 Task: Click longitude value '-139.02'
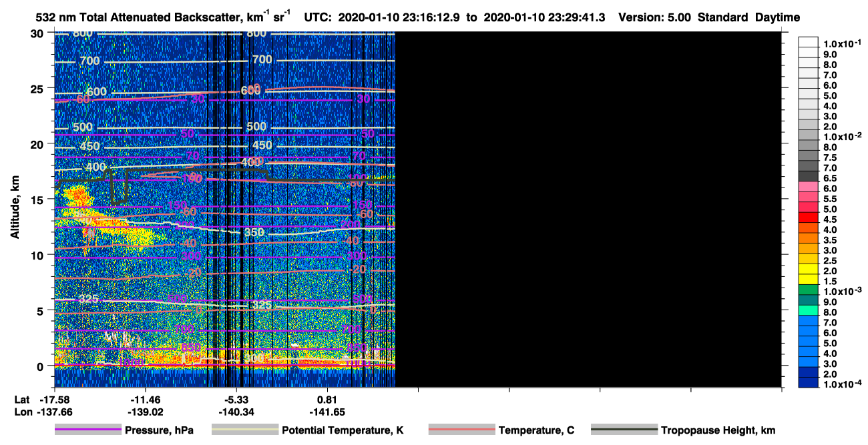[145, 412]
